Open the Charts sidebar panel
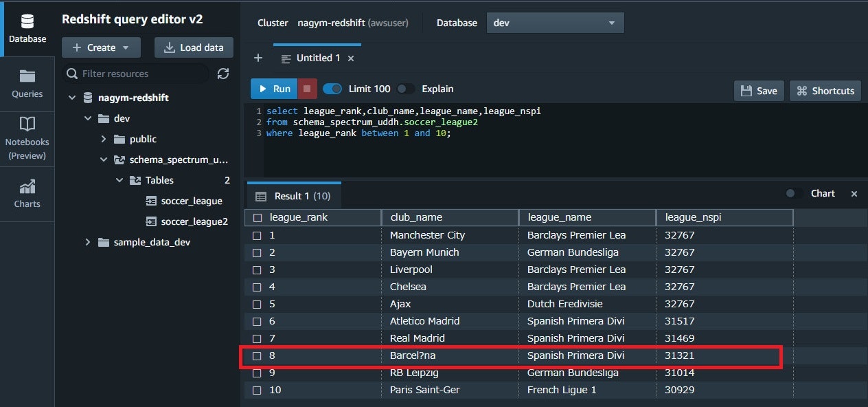The width and height of the screenshot is (868, 407). tap(27, 194)
